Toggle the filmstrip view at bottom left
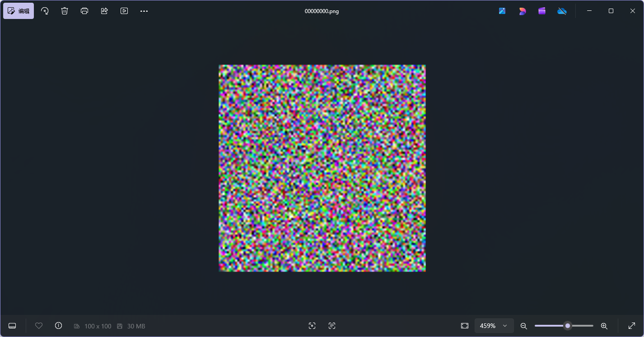This screenshot has width=644, height=337. [12, 326]
